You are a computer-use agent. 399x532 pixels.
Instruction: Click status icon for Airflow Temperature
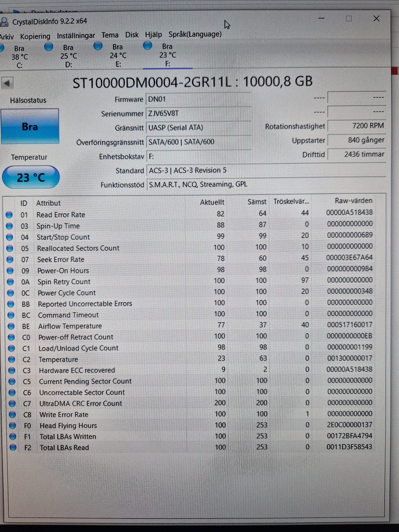click(x=11, y=326)
